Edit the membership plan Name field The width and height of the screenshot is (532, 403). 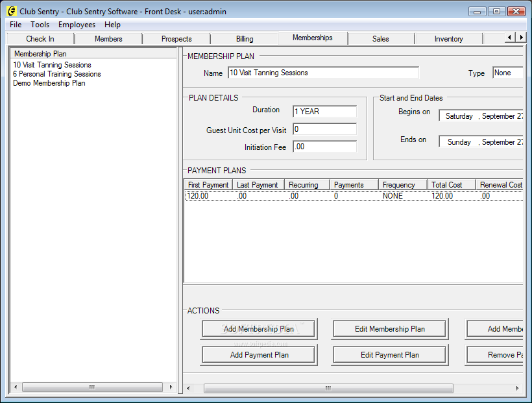click(x=322, y=72)
